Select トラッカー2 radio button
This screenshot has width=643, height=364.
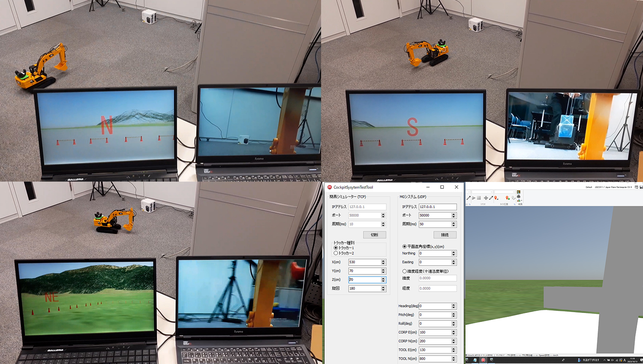tap(336, 253)
